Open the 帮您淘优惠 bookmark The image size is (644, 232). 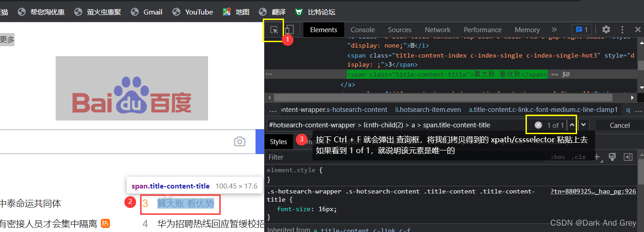click(42, 12)
